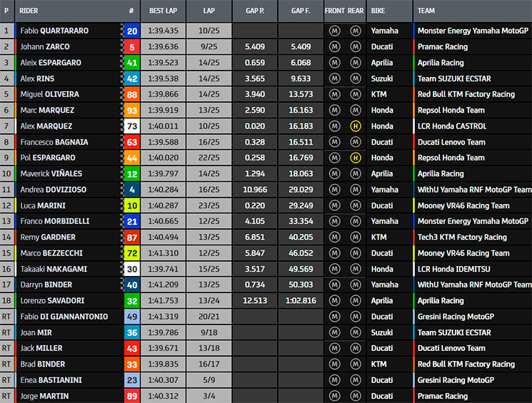The image size is (532, 403).
Task: Click Quartararo's blue number 20 badge
Action: click(x=132, y=31)
